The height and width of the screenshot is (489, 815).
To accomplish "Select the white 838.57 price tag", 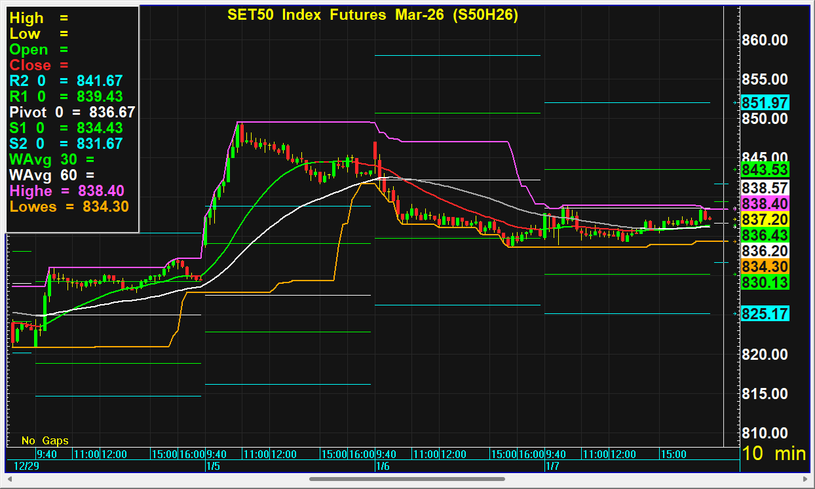I will pyautogui.click(x=765, y=187).
